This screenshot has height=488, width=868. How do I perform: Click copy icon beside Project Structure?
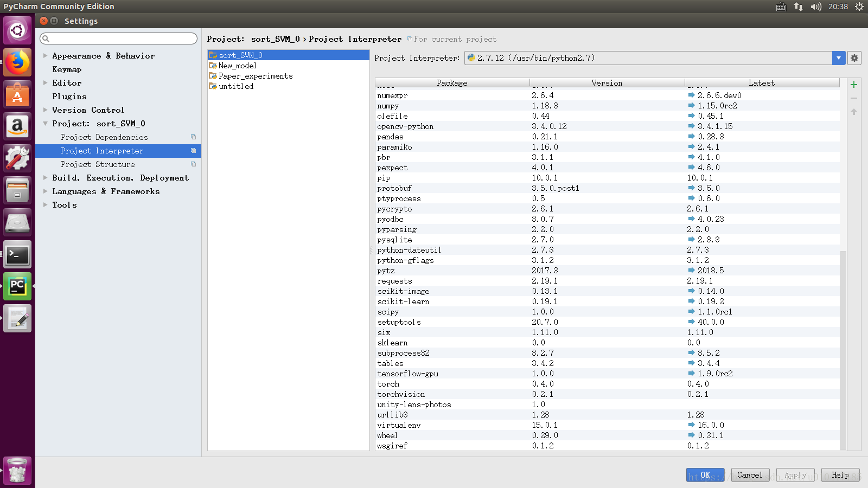pos(193,164)
